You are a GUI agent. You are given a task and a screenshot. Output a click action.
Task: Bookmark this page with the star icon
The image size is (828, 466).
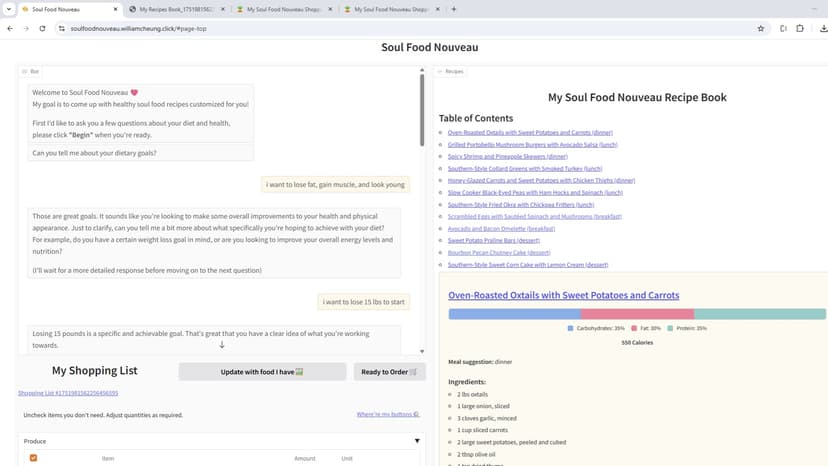click(x=760, y=29)
